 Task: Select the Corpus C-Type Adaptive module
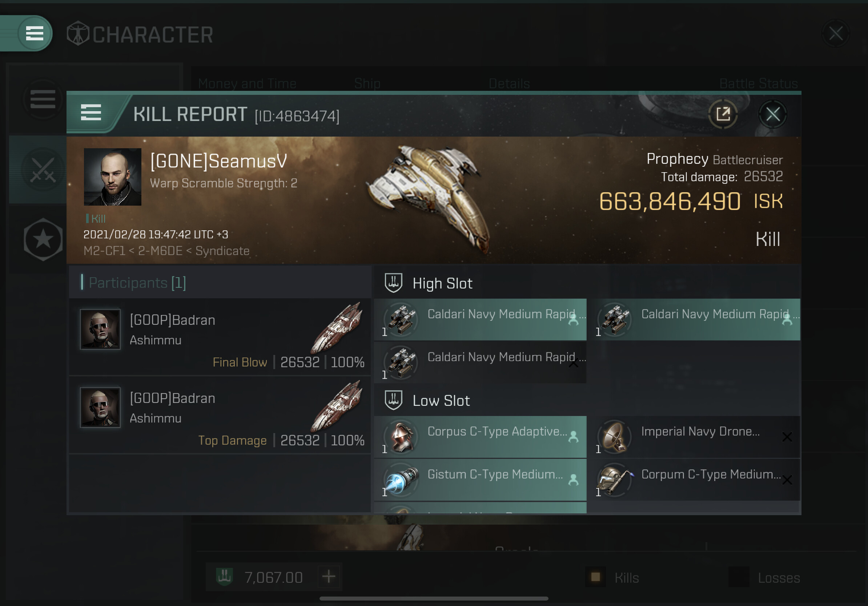[x=480, y=437]
